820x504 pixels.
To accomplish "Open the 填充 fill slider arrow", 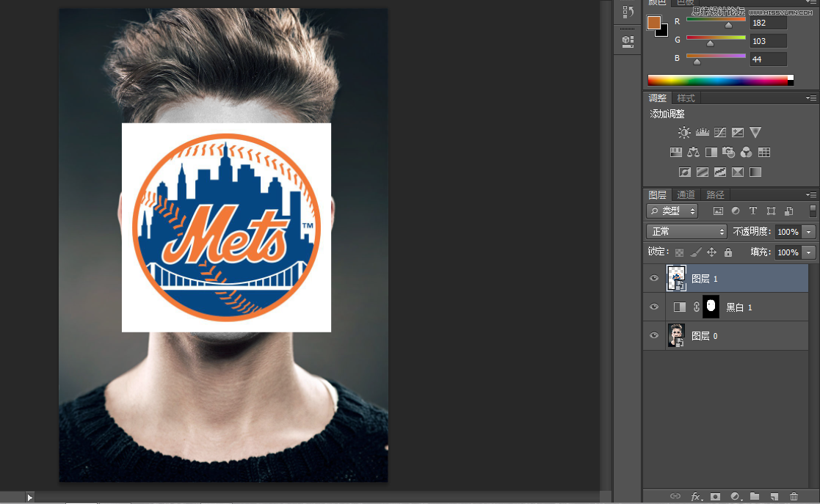I will pyautogui.click(x=809, y=252).
